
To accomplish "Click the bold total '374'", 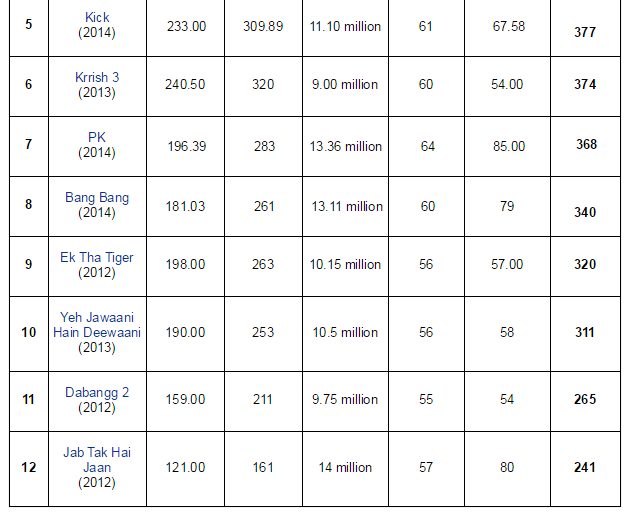I will tap(585, 85).
